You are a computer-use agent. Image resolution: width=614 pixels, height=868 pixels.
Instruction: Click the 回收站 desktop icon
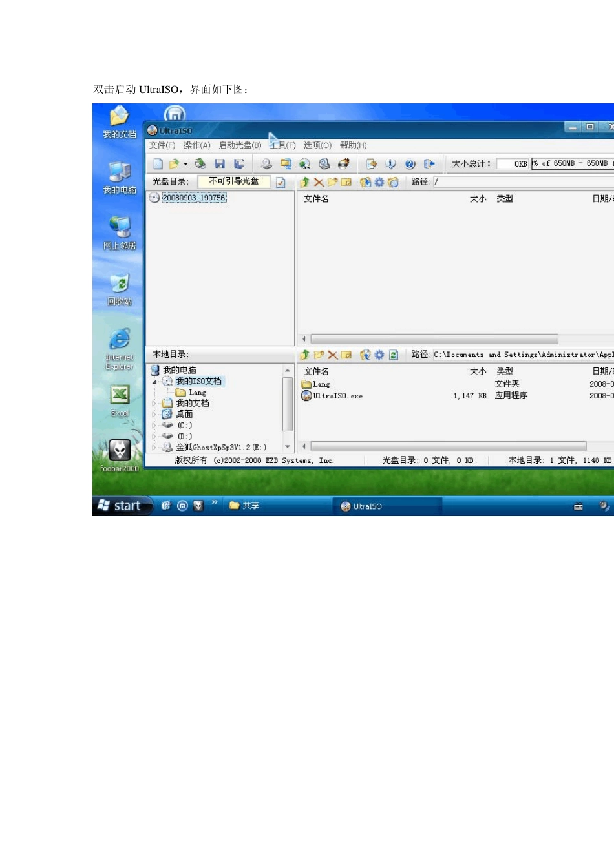[x=120, y=289]
